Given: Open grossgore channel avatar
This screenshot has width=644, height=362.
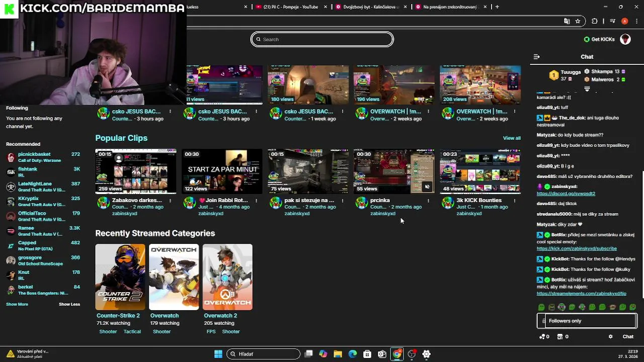Looking at the screenshot, I should (x=11, y=260).
